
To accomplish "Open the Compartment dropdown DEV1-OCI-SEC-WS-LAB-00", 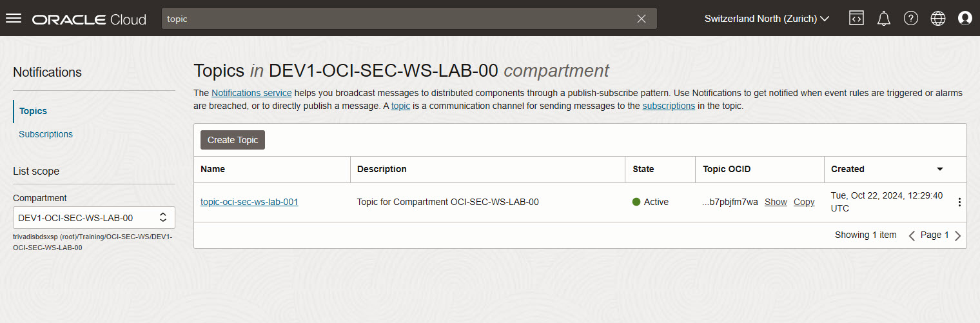I will point(93,217).
